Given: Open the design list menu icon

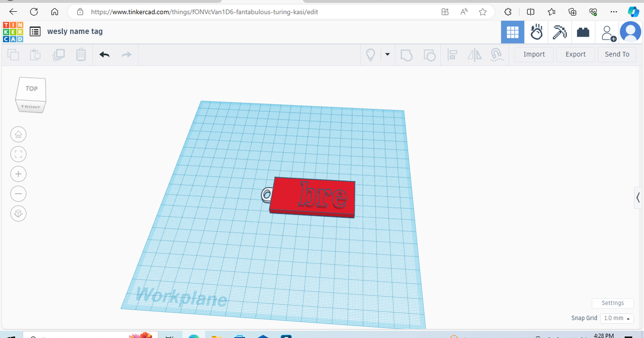Looking at the screenshot, I should (x=35, y=32).
